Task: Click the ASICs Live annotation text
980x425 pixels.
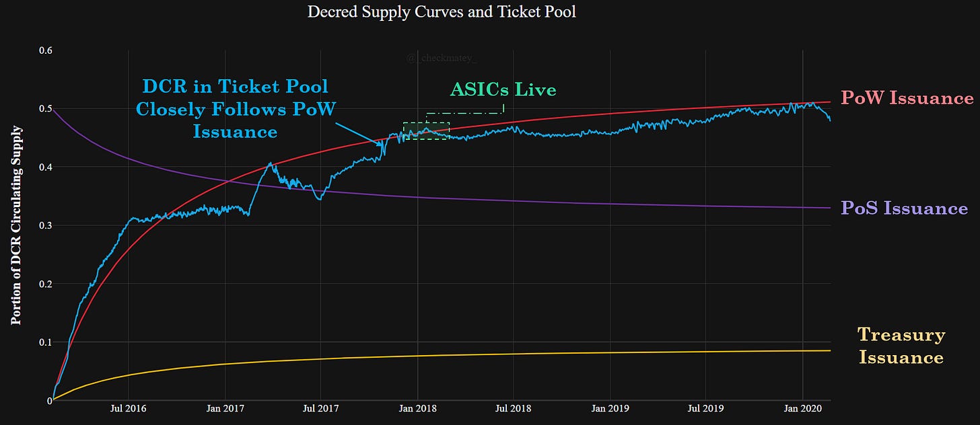Action: tap(503, 89)
